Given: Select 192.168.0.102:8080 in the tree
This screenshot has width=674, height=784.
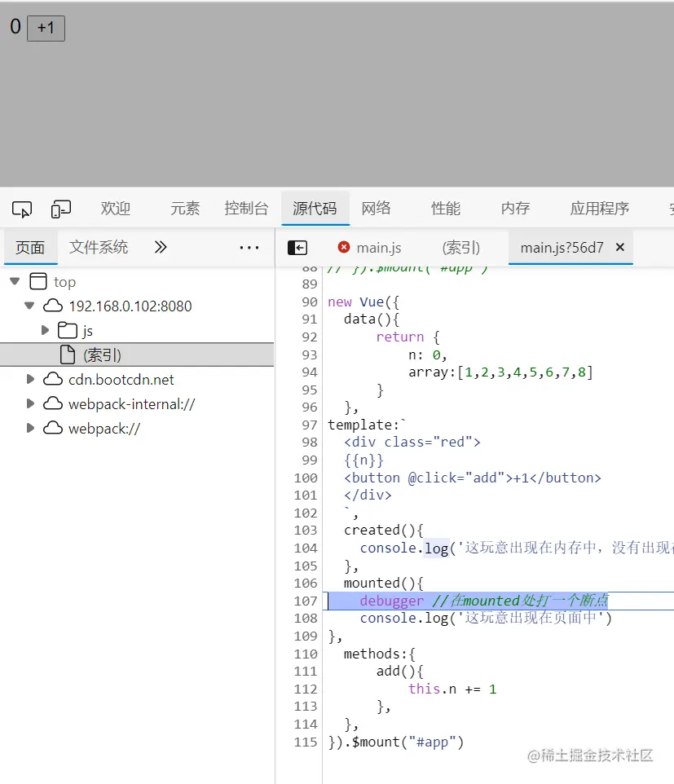Looking at the screenshot, I should pos(130,306).
